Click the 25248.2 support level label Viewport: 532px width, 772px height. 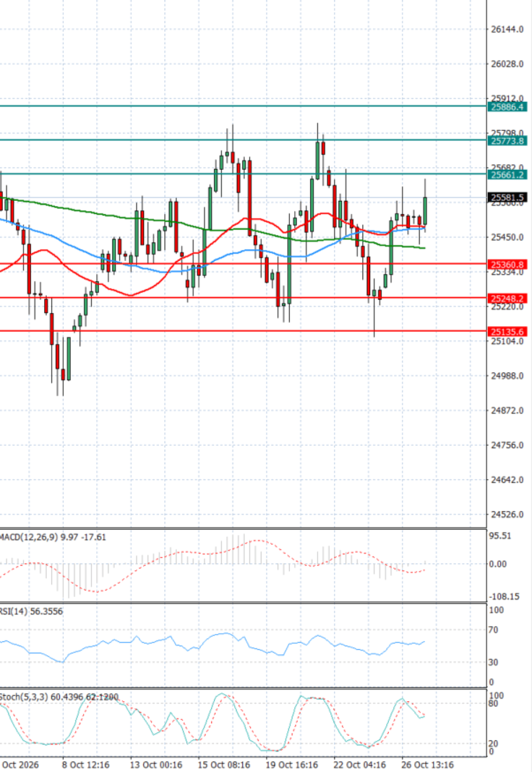(x=508, y=299)
